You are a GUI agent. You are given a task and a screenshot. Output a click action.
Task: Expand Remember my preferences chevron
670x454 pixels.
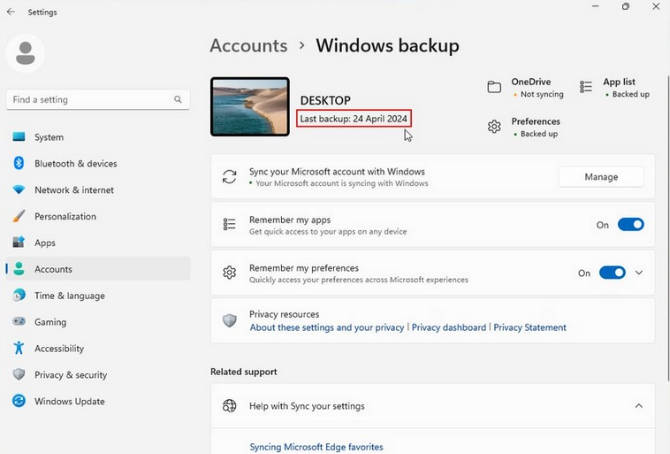point(639,273)
